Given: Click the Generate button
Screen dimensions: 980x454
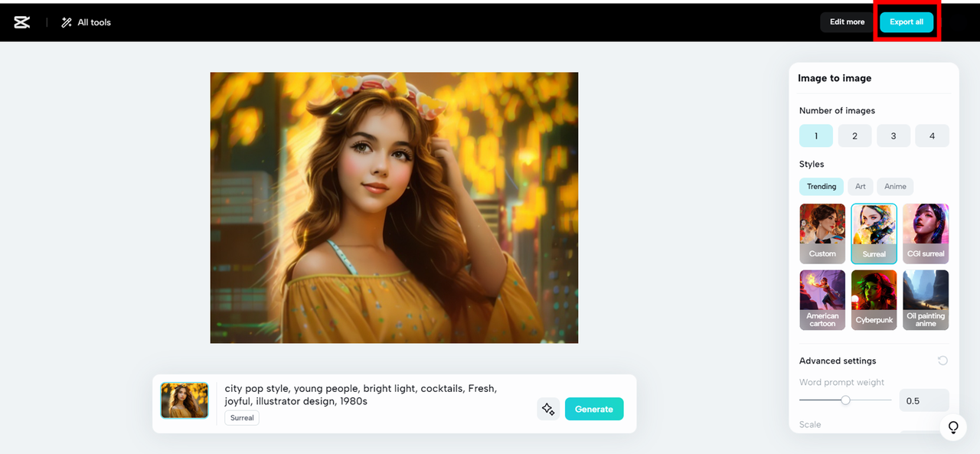Looking at the screenshot, I should (x=594, y=409).
